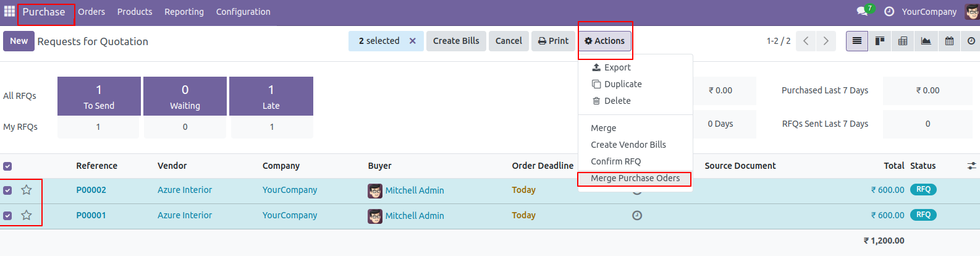
Task: Switch to list view
Action: coord(857,41)
